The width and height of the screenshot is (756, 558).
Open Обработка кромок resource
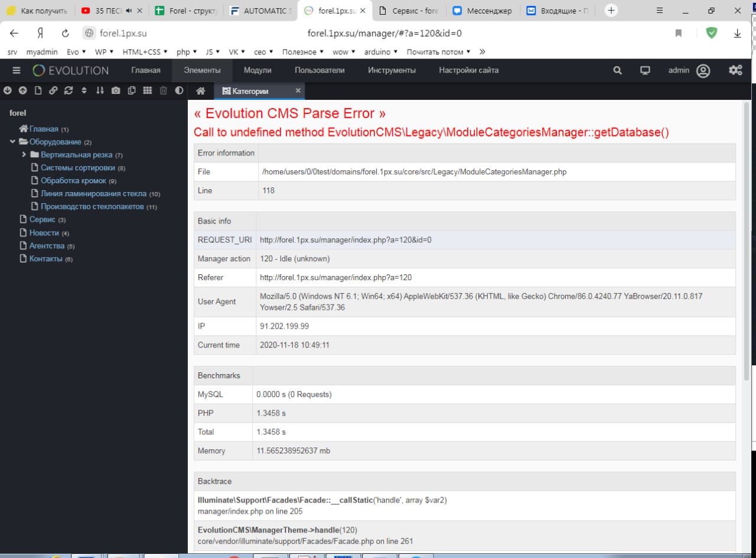pyautogui.click(x=74, y=181)
